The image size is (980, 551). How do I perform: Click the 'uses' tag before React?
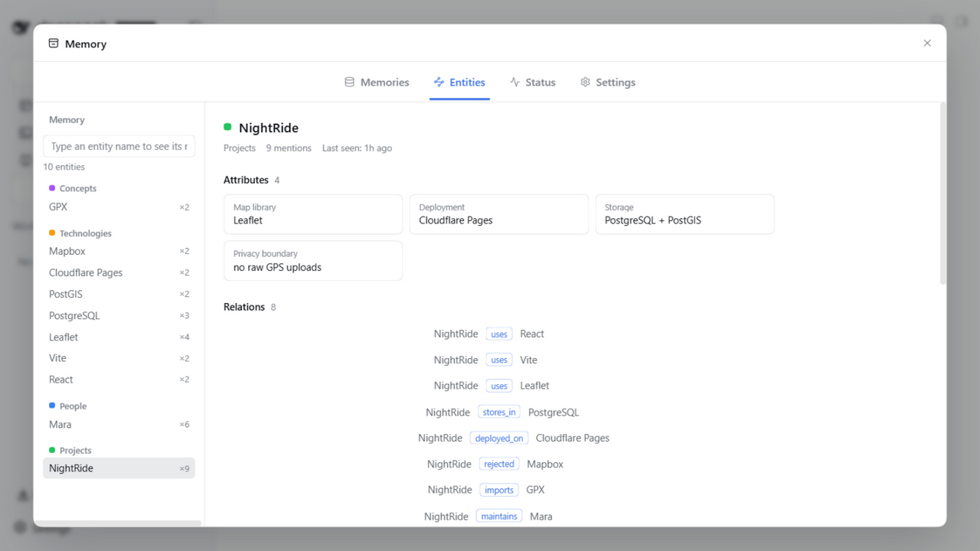point(499,334)
